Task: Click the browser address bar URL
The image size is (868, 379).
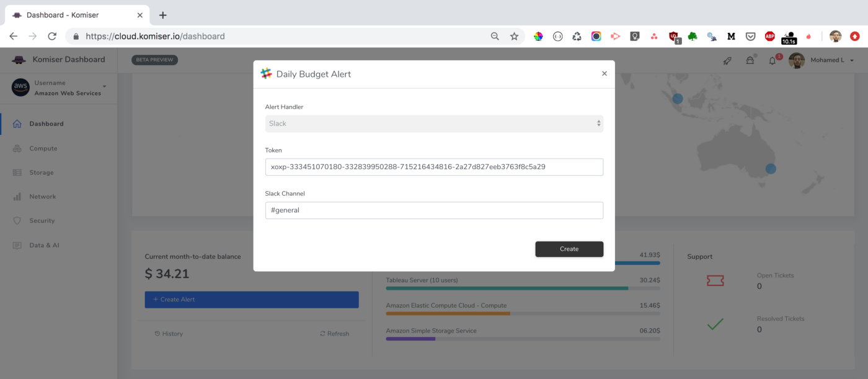Action: click(155, 37)
